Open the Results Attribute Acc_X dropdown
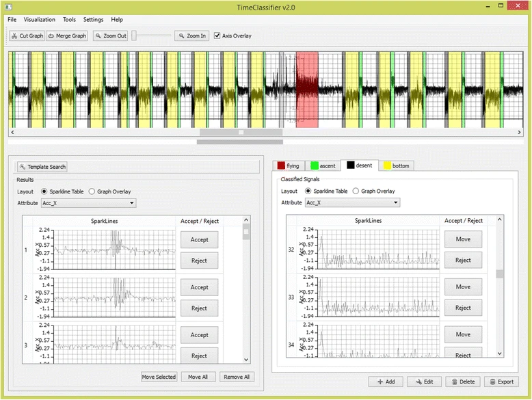This screenshot has height=400, width=532. coord(89,203)
